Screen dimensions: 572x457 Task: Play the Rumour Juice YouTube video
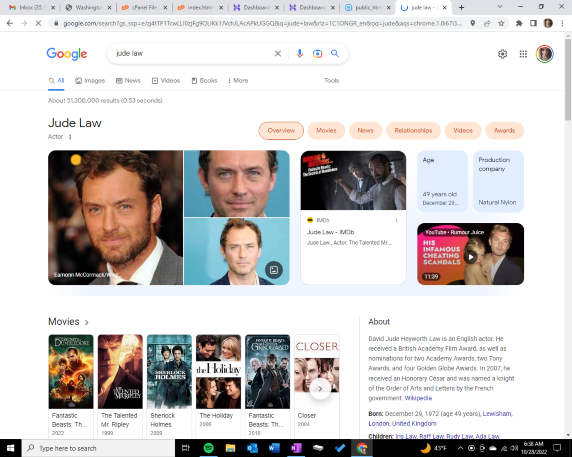pos(471,257)
